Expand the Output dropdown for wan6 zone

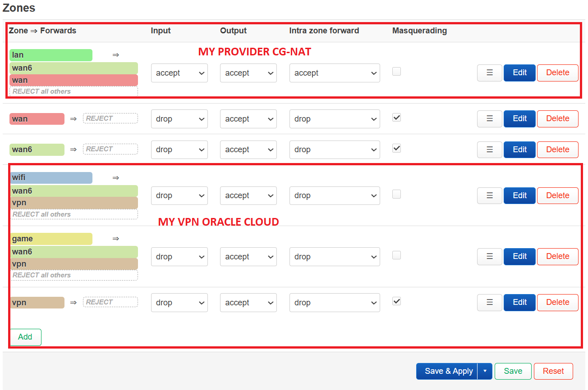pyautogui.click(x=248, y=150)
